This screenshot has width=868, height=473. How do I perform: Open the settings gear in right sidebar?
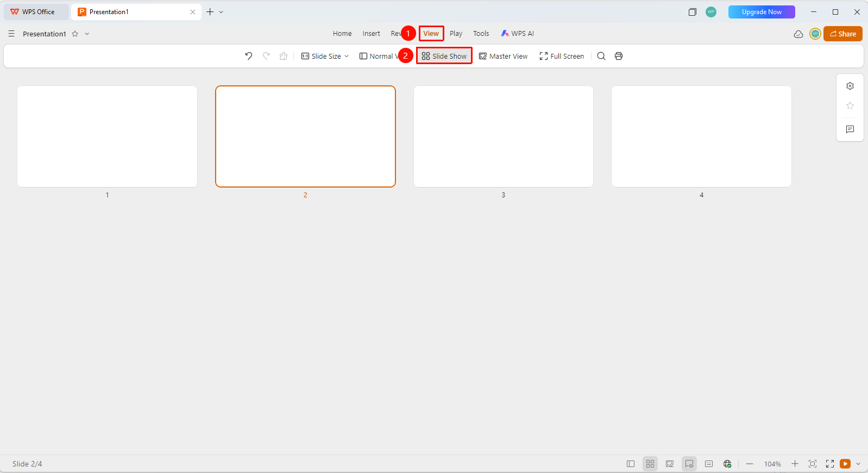pyautogui.click(x=850, y=86)
